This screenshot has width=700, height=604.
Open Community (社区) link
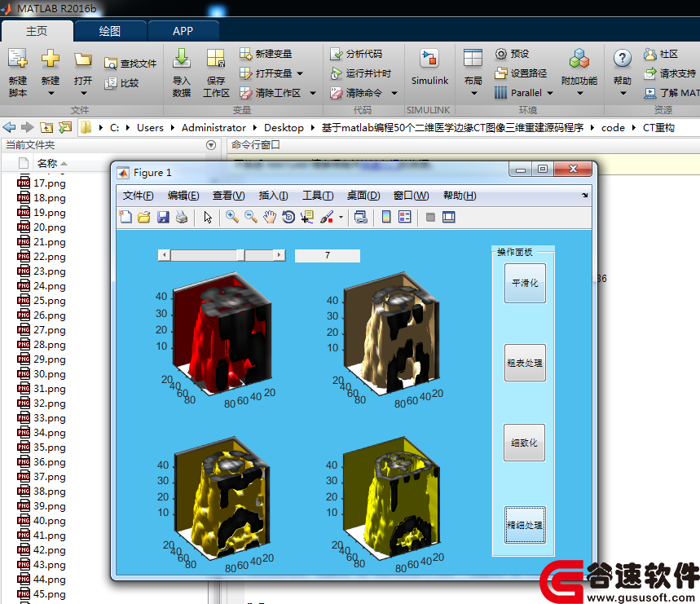(661, 54)
